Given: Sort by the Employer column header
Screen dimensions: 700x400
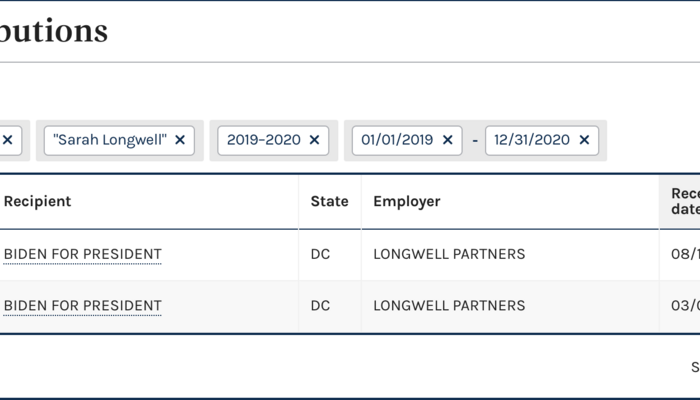Looking at the screenshot, I should coord(406,201).
